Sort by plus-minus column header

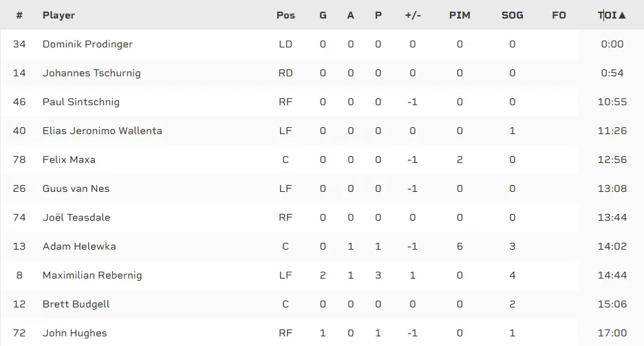click(413, 15)
